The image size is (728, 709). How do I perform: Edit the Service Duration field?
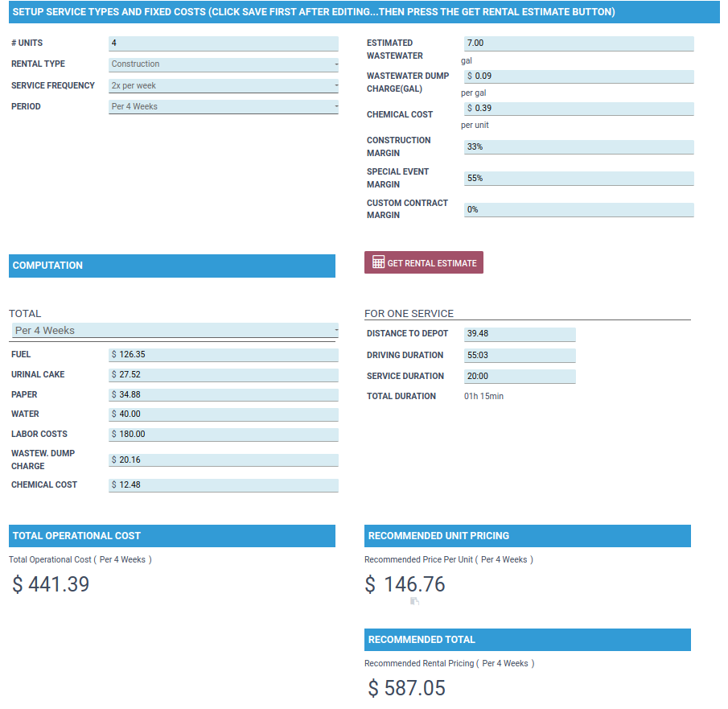tap(519, 377)
